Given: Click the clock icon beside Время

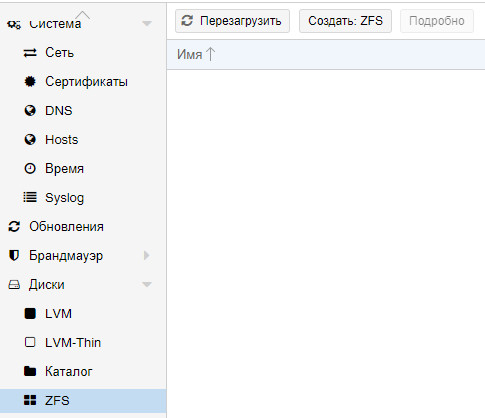Looking at the screenshot, I should tap(30, 169).
